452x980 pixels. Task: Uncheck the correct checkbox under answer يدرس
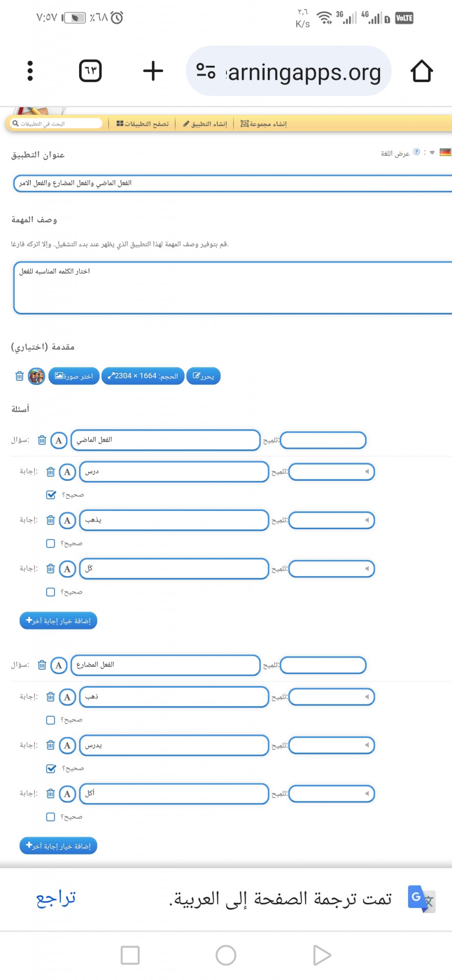click(51, 768)
